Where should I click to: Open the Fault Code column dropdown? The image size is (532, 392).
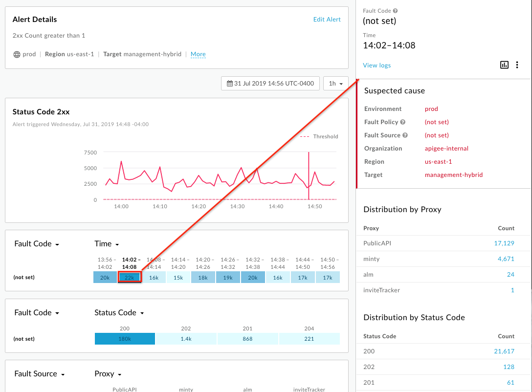(37, 243)
